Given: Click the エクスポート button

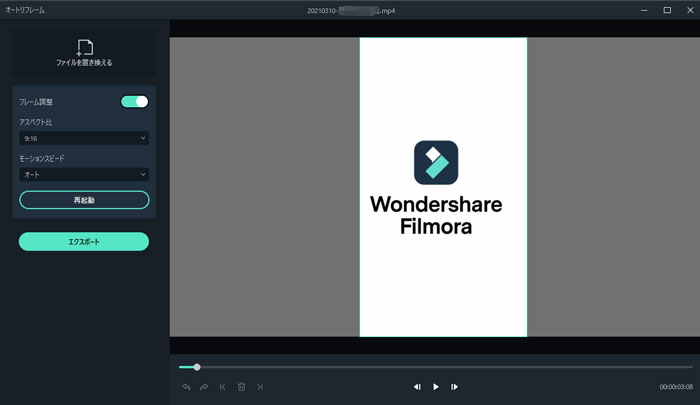Looking at the screenshot, I should [x=84, y=242].
